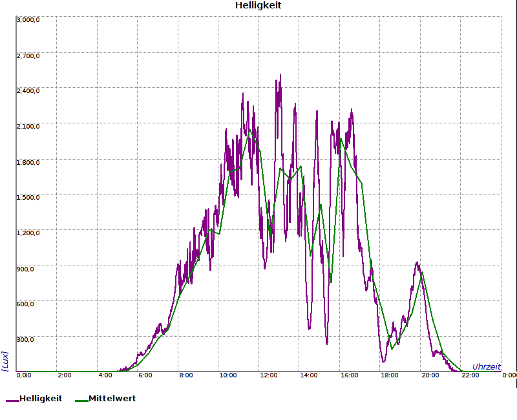Click the purple peak just before 20:00
This screenshot has height=420, width=517.
click(417, 264)
